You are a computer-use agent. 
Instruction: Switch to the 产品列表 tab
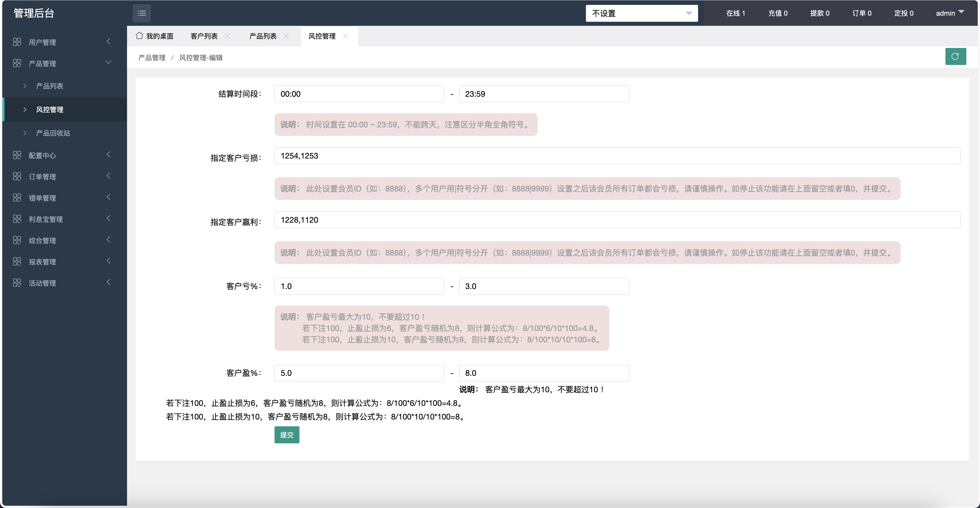(x=263, y=36)
